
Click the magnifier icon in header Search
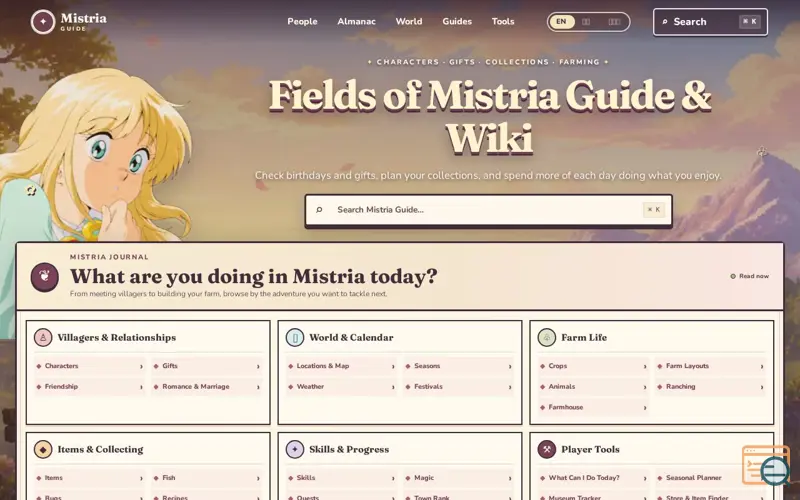665,22
